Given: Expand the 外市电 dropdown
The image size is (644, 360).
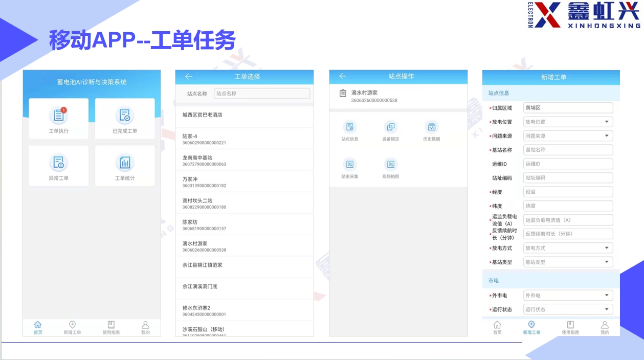Looking at the screenshot, I should click(x=568, y=295).
